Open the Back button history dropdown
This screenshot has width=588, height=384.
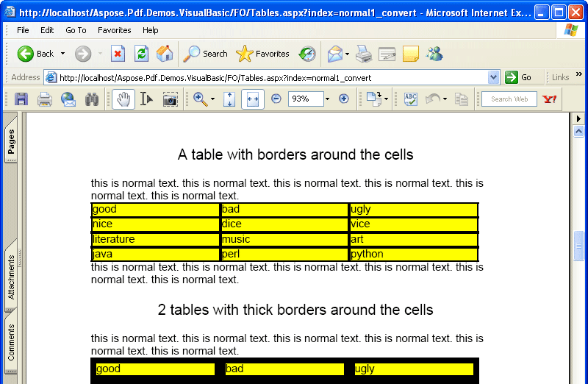pos(62,54)
